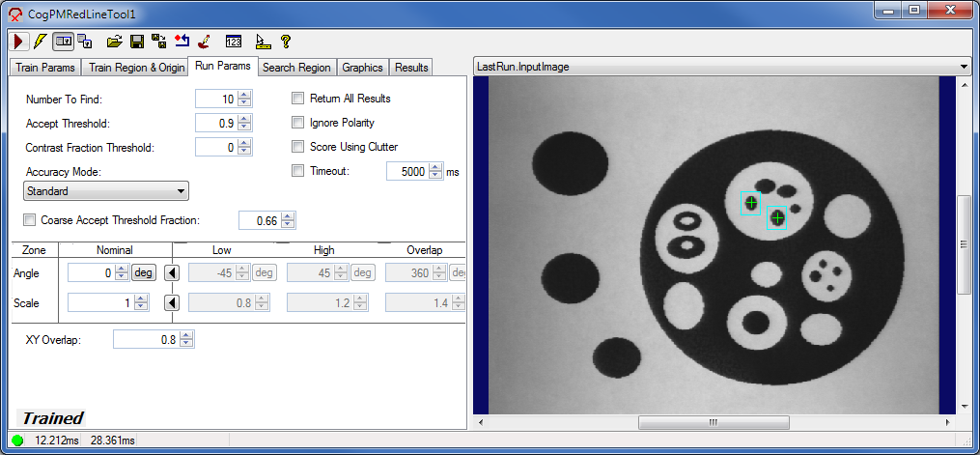980x455 pixels.
Task: Toggle the lightning bolt electric mode icon
Action: [x=39, y=42]
